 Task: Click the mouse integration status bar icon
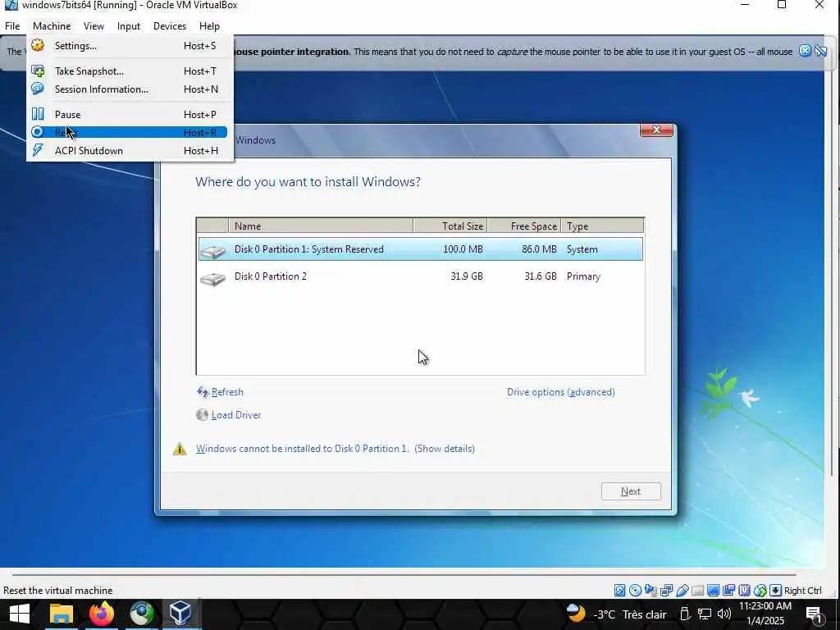[x=760, y=591]
